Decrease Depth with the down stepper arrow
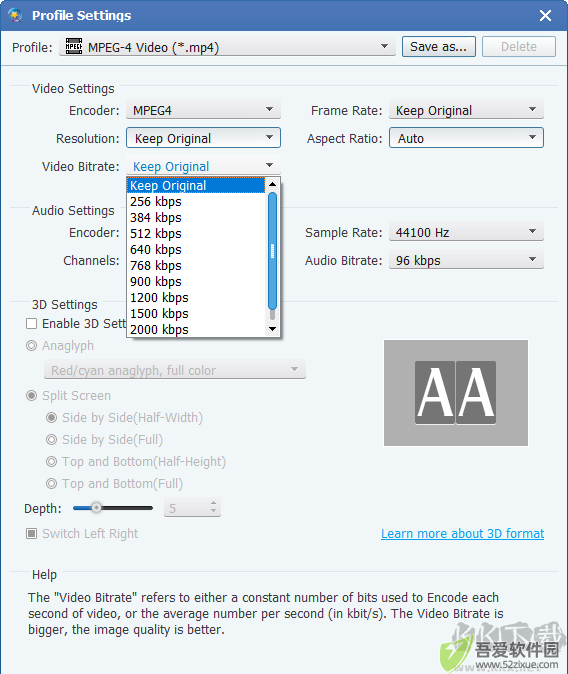Viewport: 568px width, 674px height. tap(214, 512)
